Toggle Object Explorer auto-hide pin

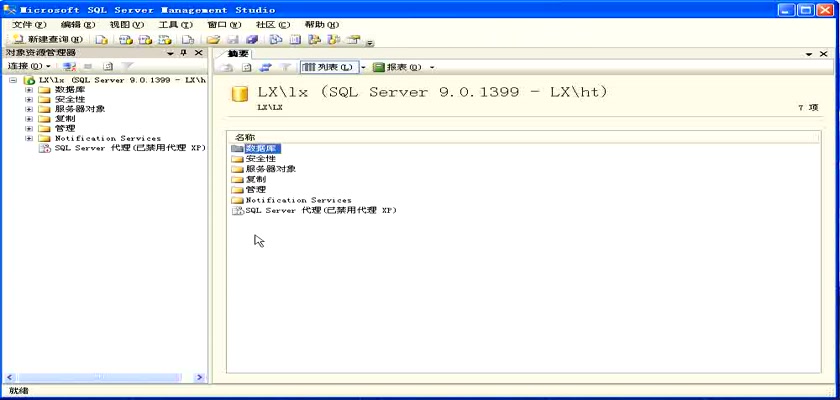click(x=184, y=52)
